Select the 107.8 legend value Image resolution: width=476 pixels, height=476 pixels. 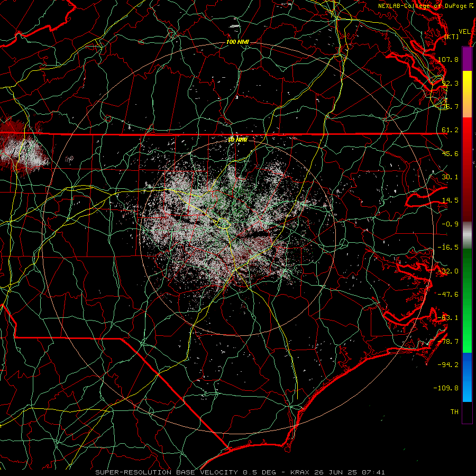point(448,59)
